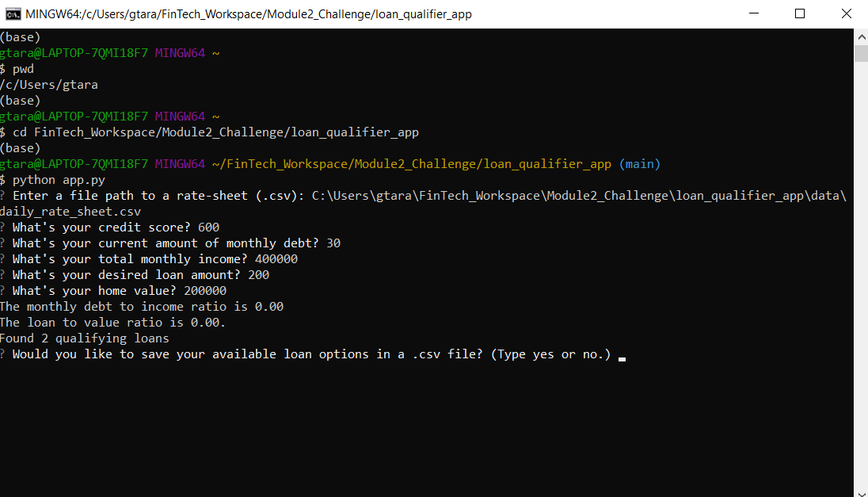Close the MINGW64 terminal window
Screen dimensions: 868x497
click(x=846, y=13)
